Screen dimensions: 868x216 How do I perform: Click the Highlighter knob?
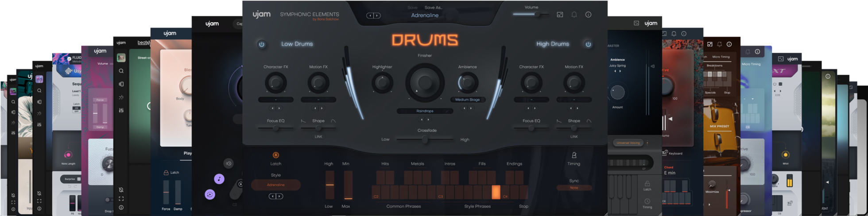click(x=382, y=83)
